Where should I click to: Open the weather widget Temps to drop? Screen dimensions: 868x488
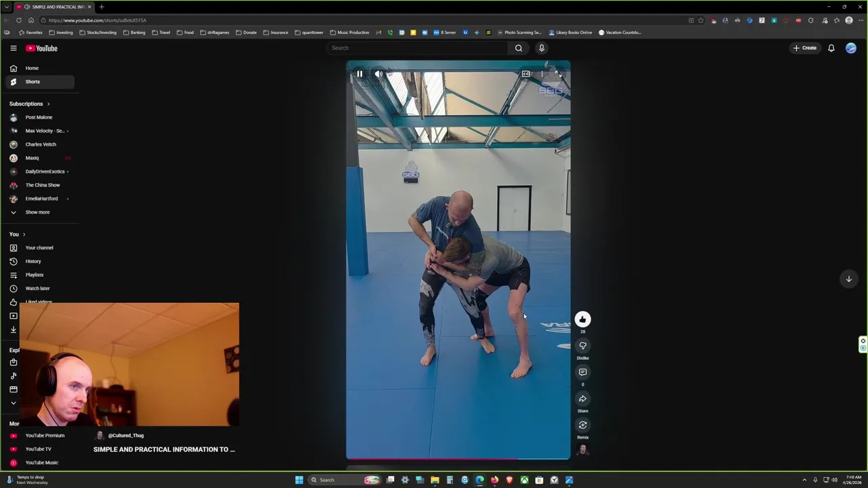27,480
